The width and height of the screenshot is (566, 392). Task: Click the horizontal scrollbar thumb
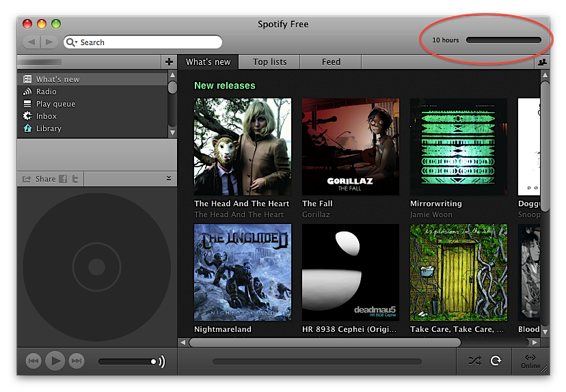pyautogui.click(x=325, y=342)
